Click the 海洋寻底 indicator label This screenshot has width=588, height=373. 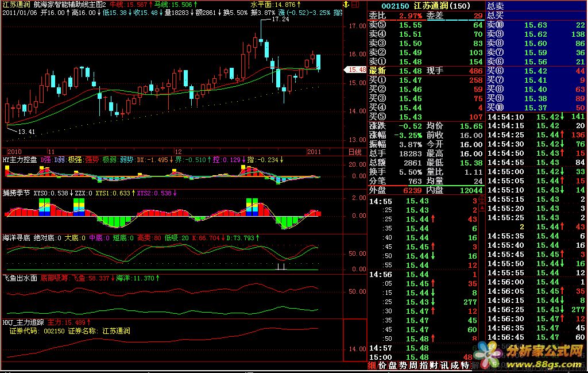16,238
